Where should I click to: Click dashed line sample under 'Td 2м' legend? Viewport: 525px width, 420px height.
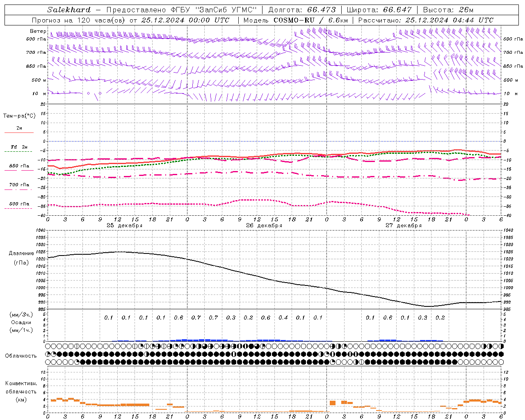coord(19,152)
